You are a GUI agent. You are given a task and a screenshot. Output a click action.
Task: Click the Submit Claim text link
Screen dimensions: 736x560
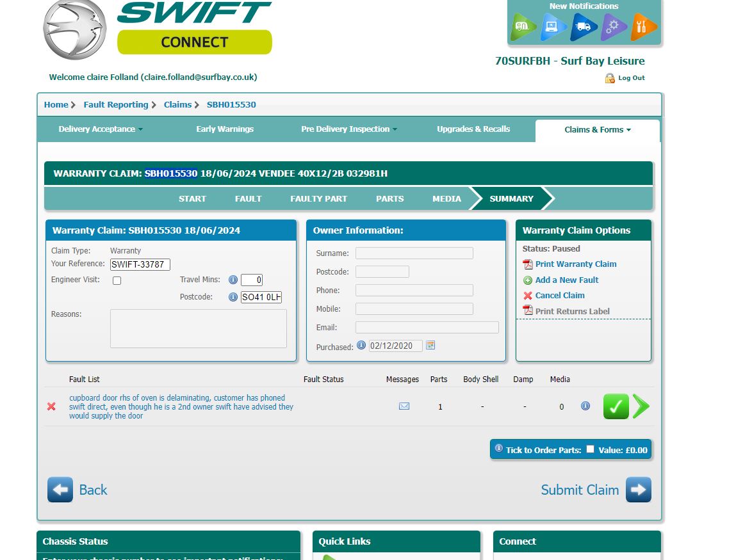[x=580, y=490]
